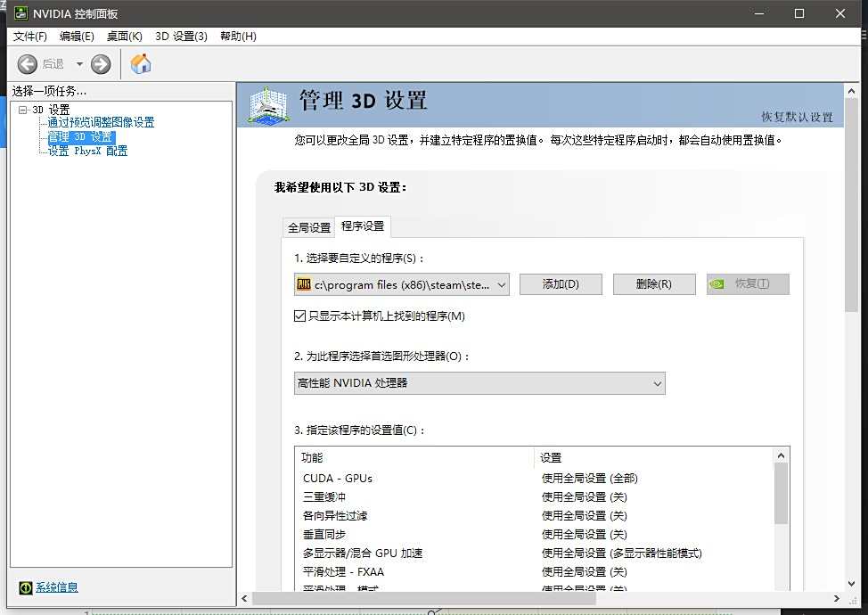Image resolution: width=868 pixels, height=615 pixels.
Task: Click the NVIDIA Control Panel title icon
Action: pyautogui.click(x=20, y=13)
